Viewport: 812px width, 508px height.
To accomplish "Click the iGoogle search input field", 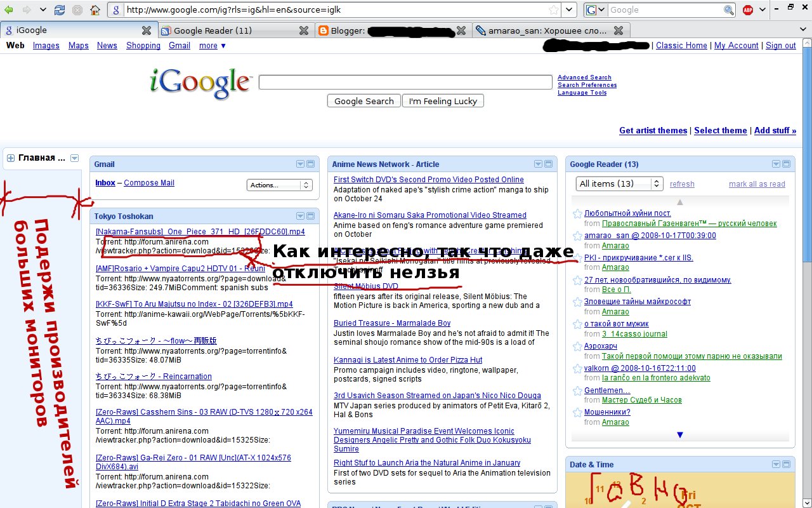I will 405,82.
